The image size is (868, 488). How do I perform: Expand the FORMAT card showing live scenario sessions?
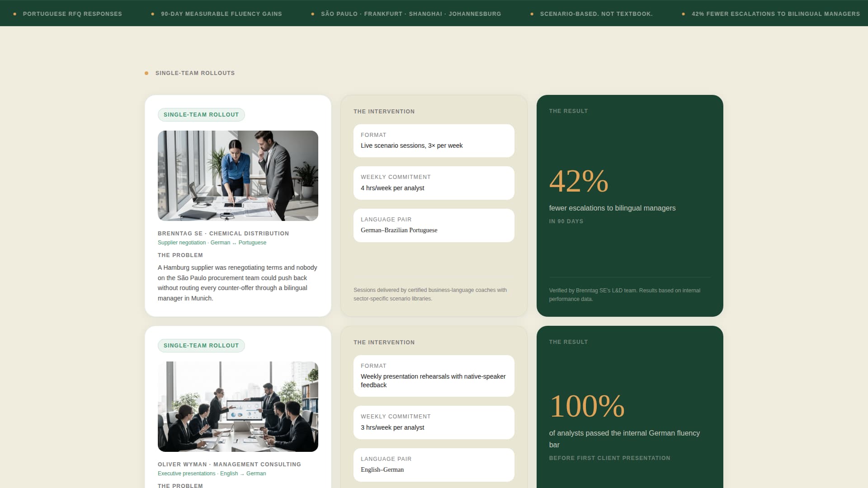434,141
